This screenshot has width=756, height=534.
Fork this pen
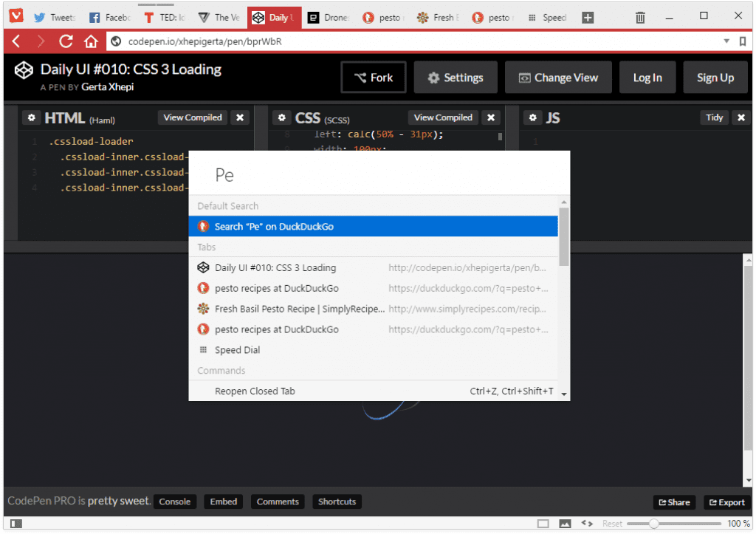click(x=373, y=77)
